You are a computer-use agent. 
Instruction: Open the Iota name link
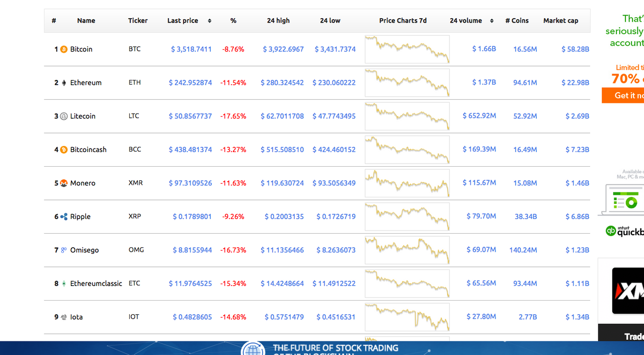pos(76,317)
